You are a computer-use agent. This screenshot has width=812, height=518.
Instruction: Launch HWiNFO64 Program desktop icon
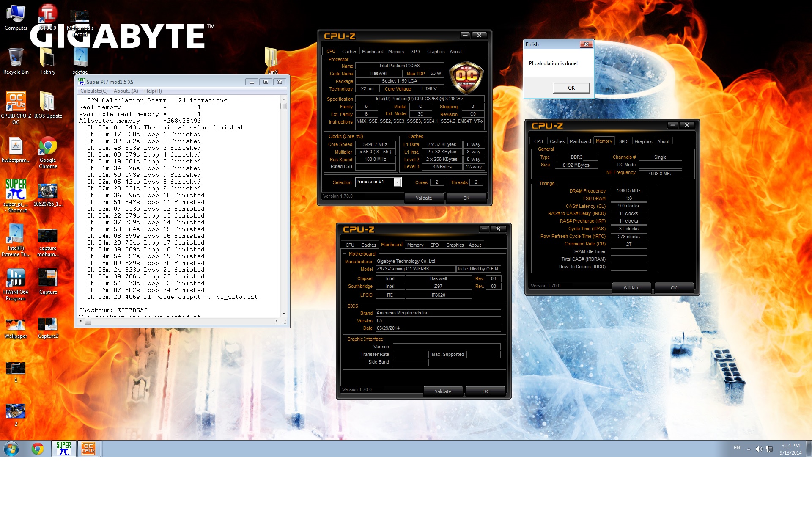click(16, 284)
